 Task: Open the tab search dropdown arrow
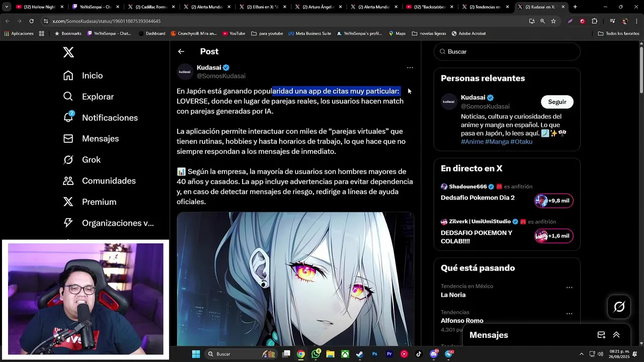7,7
